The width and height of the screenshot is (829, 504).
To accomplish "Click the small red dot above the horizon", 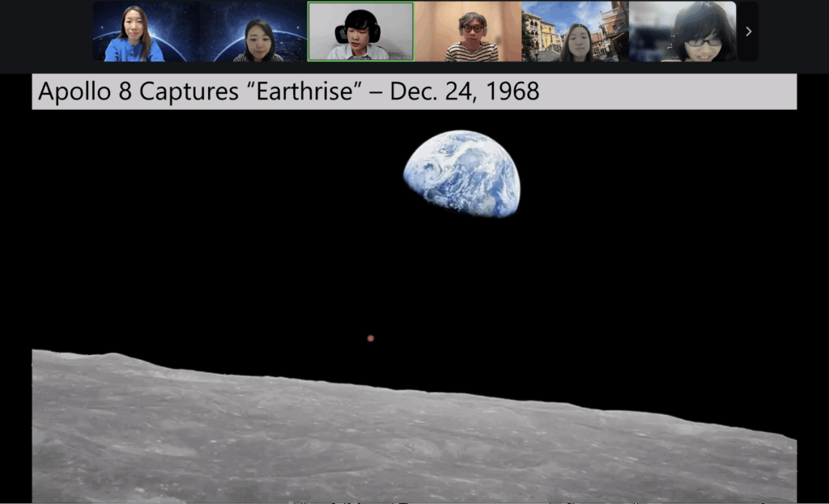I will (x=371, y=338).
